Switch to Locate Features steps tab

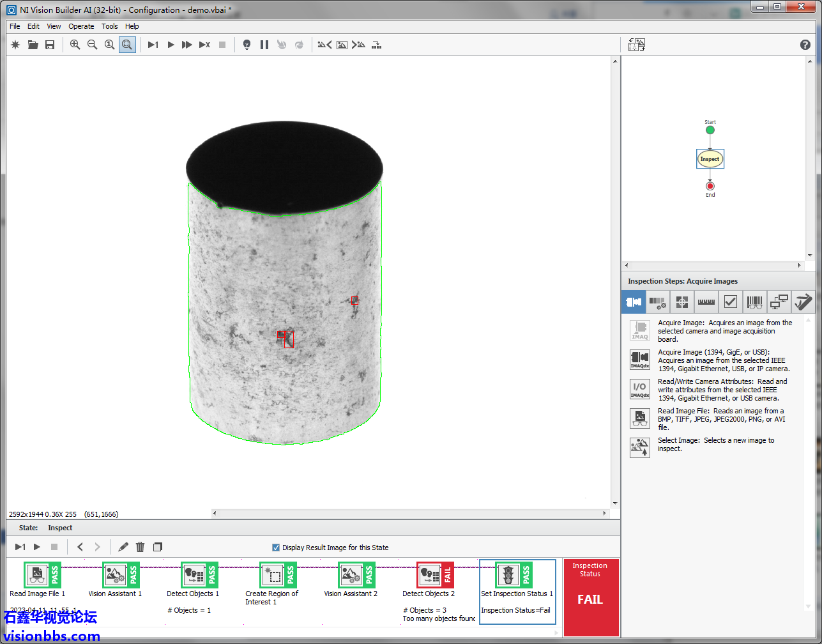click(x=682, y=302)
